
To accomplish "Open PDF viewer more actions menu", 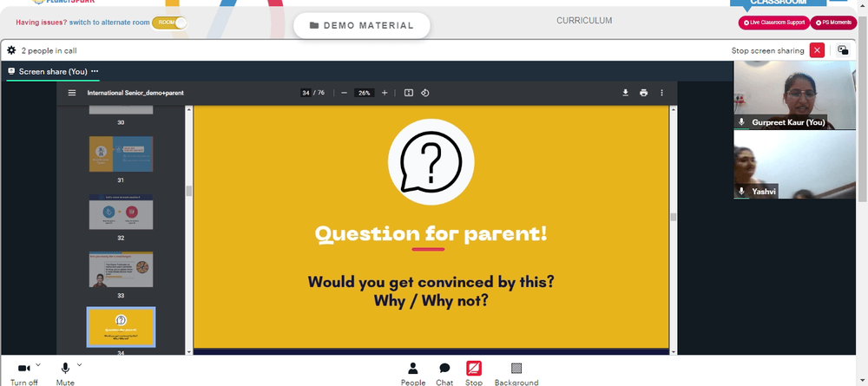I will pos(661,93).
